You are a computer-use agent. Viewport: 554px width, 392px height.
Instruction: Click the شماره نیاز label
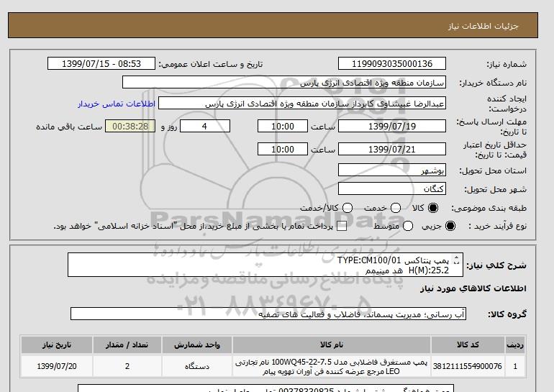[507, 64]
